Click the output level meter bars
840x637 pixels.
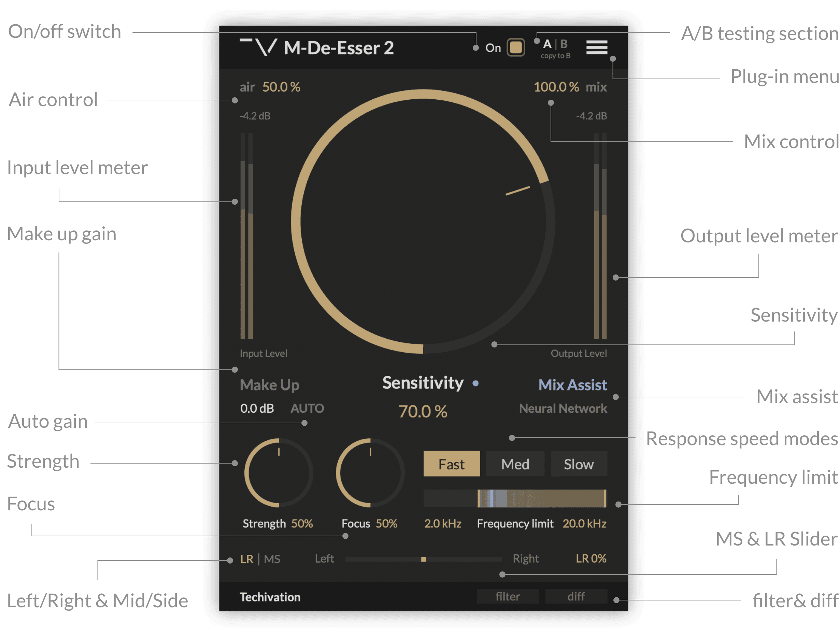(600, 236)
